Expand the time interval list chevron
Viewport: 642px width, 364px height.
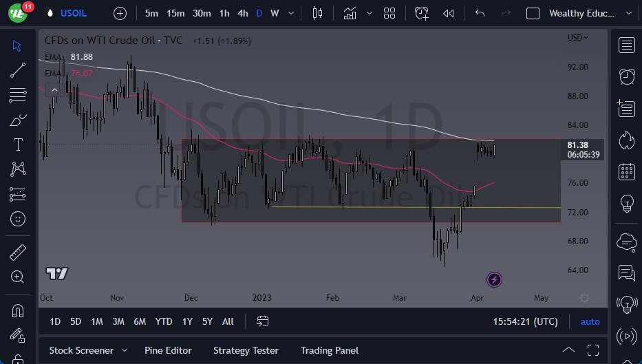[292, 13]
